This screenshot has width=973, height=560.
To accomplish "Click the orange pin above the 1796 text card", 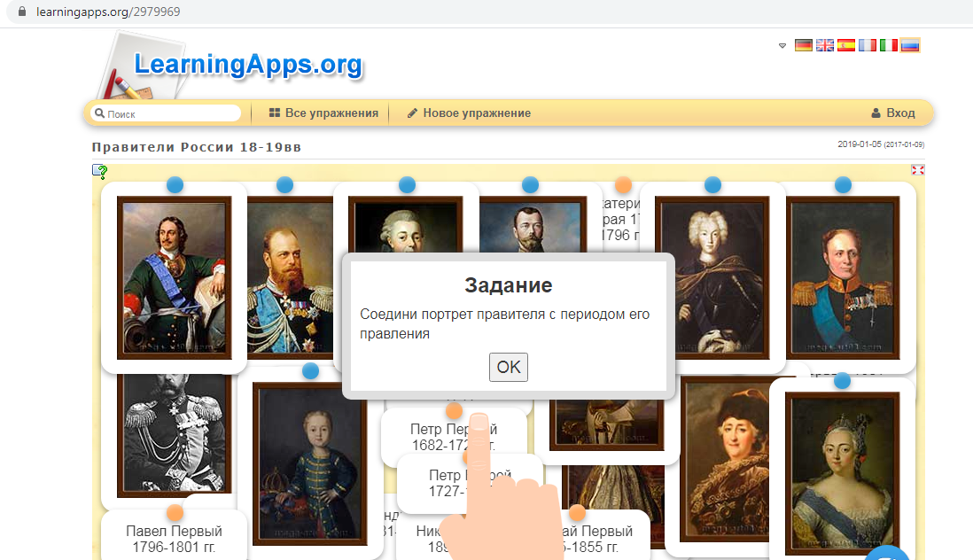I will [x=623, y=185].
